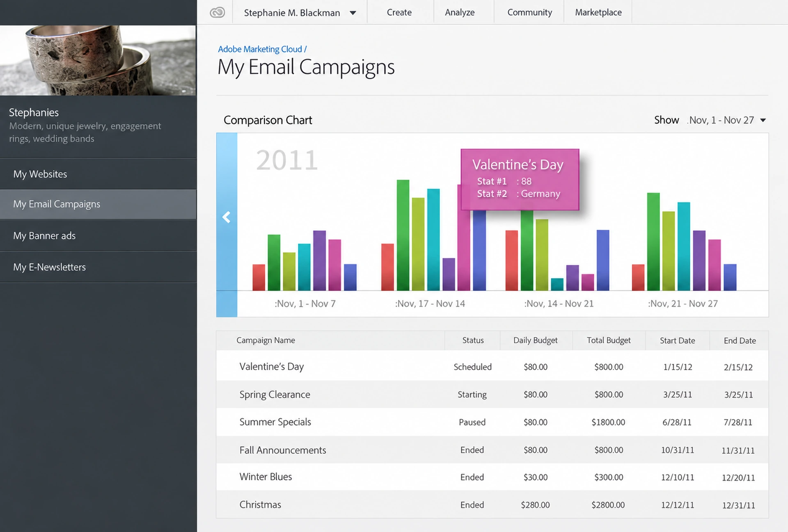
Task: Sort by Daily Budget column header
Action: tap(535, 340)
